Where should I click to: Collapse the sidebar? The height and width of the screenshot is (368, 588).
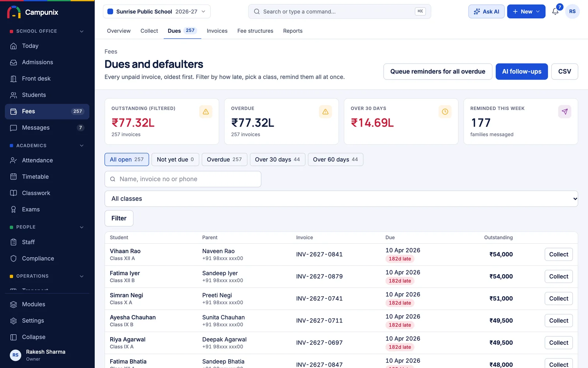point(47,337)
